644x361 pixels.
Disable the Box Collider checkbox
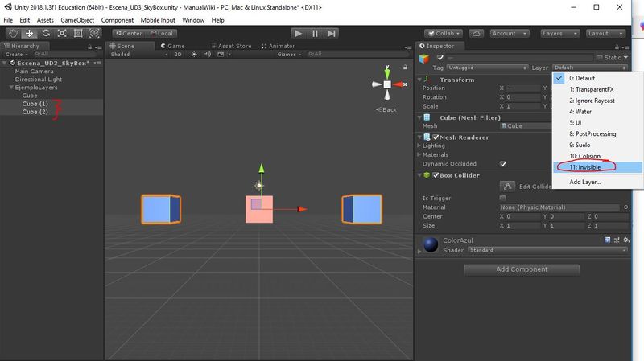(x=436, y=175)
